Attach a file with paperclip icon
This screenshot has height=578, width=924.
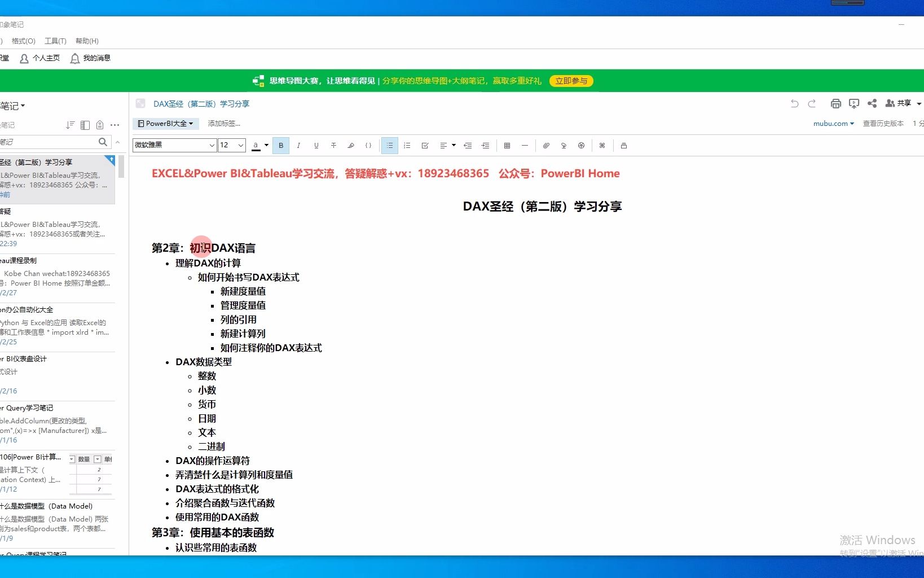tap(546, 146)
